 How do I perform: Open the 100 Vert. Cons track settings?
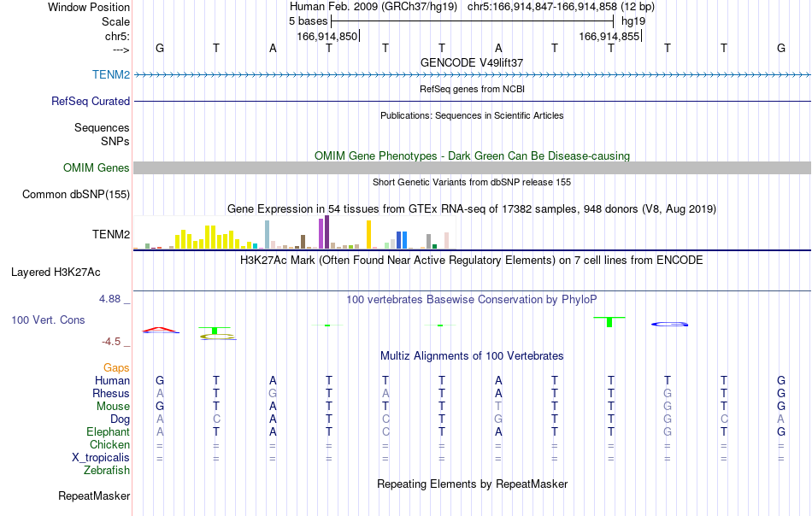pyautogui.click(x=48, y=320)
